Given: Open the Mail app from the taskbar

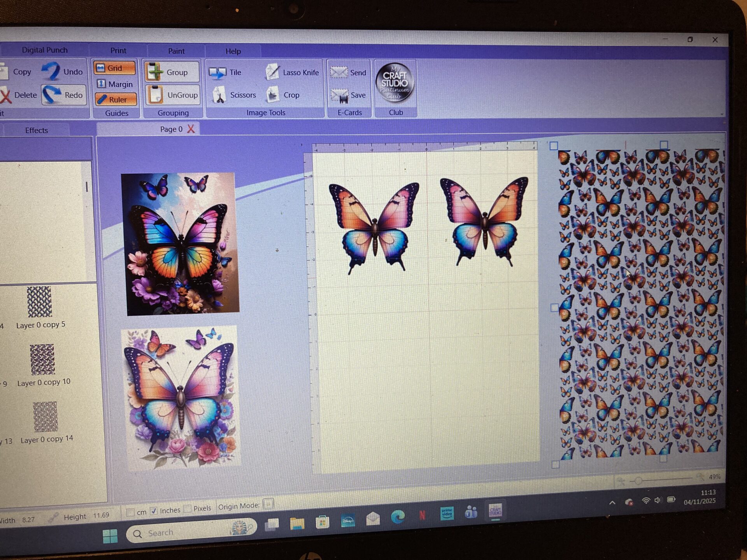Looking at the screenshot, I should pyautogui.click(x=373, y=518).
